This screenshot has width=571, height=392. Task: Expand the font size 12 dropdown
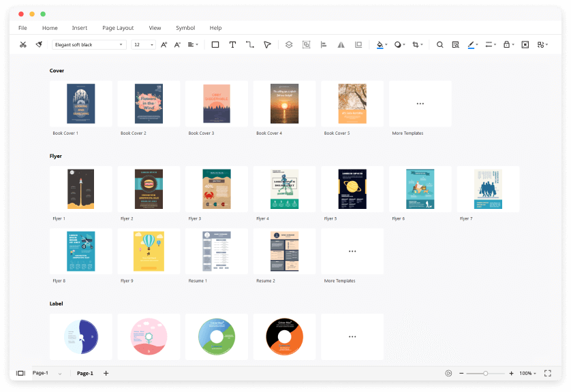(143, 45)
